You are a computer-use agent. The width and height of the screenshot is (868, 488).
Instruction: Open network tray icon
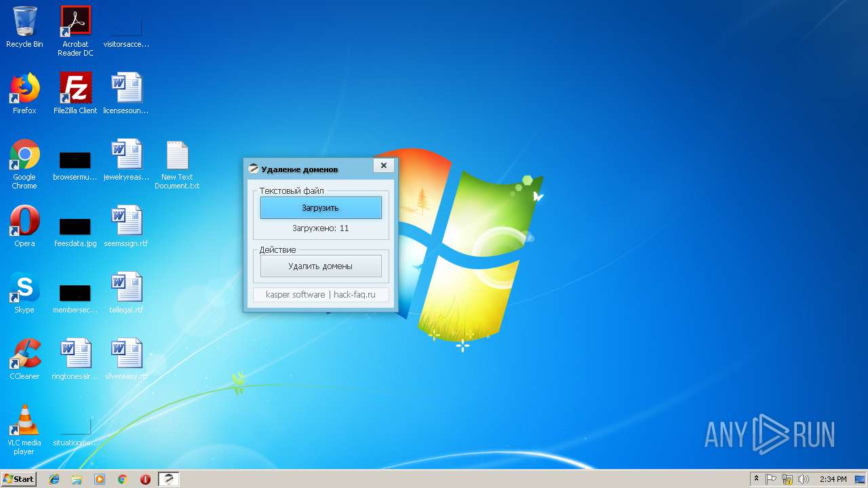click(x=787, y=479)
